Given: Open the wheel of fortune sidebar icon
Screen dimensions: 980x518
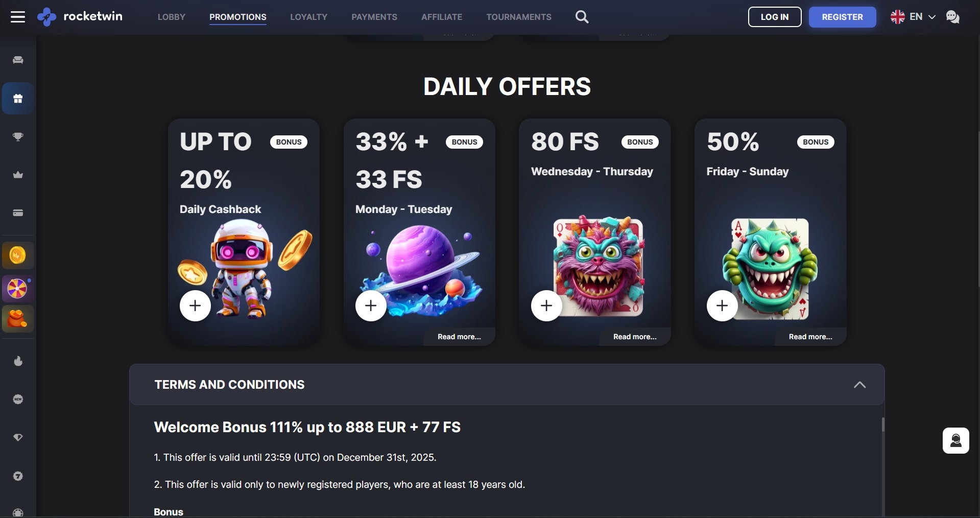Looking at the screenshot, I should [18, 289].
